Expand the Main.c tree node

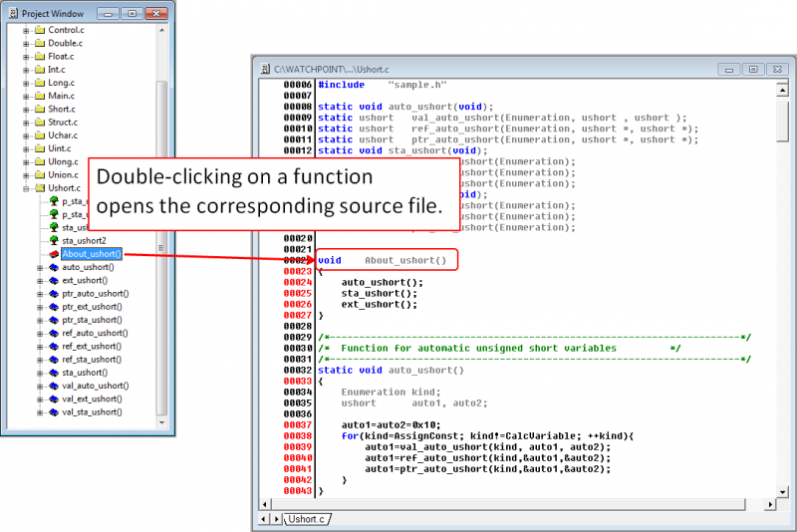coord(26,97)
